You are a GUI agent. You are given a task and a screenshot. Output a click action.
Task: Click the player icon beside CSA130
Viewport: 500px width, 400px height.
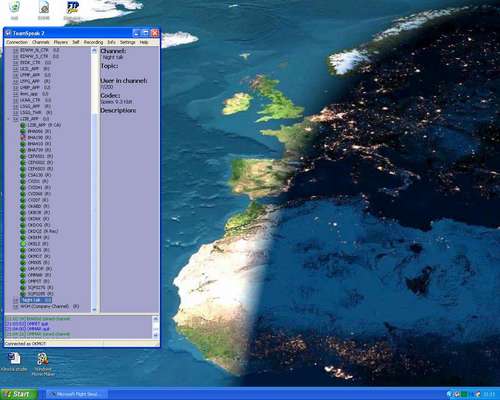coord(23,175)
